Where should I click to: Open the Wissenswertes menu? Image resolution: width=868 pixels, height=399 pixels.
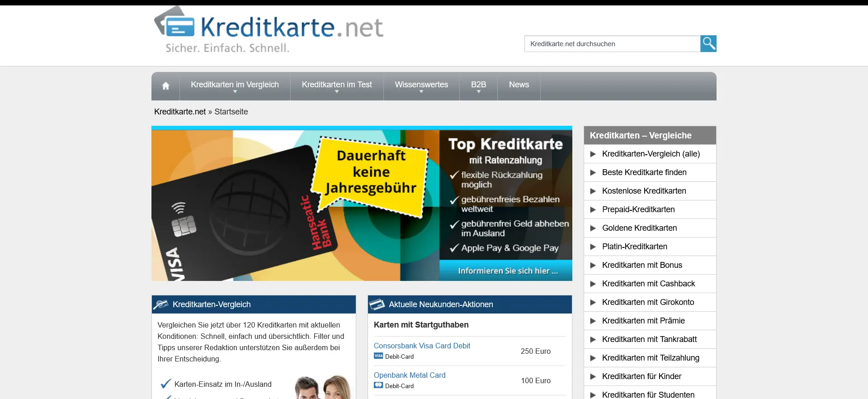421,85
